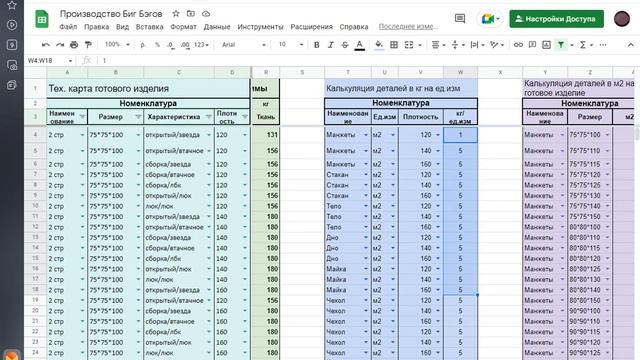Activate the paint format tool
Image resolution: width=640 pixels, height=360 pixels.
pyautogui.click(x=88, y=44)
